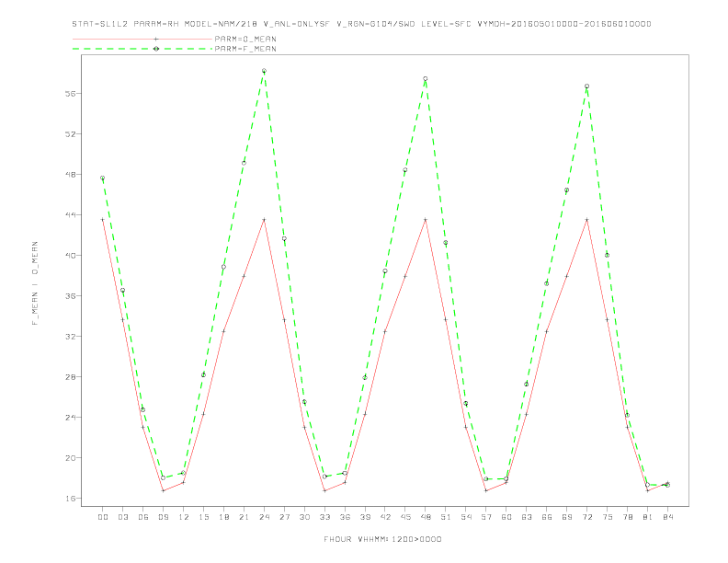This screenshot has height=563, width=728.
Task: Click the x-axis tick label 30
Action: click(304, 517)
